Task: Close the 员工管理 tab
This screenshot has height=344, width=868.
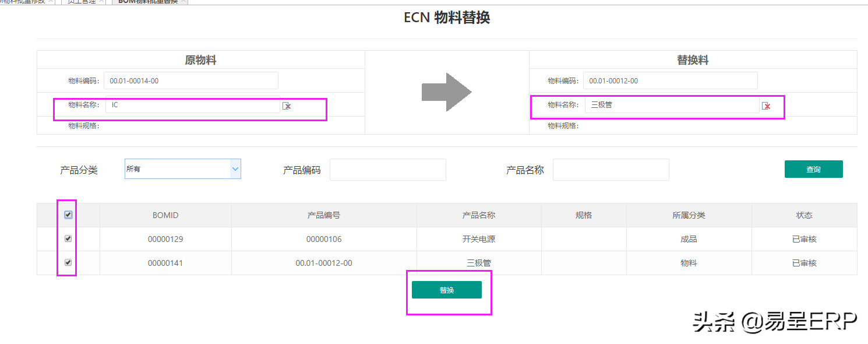Action: pyautogui.click(x=103, y=2)
